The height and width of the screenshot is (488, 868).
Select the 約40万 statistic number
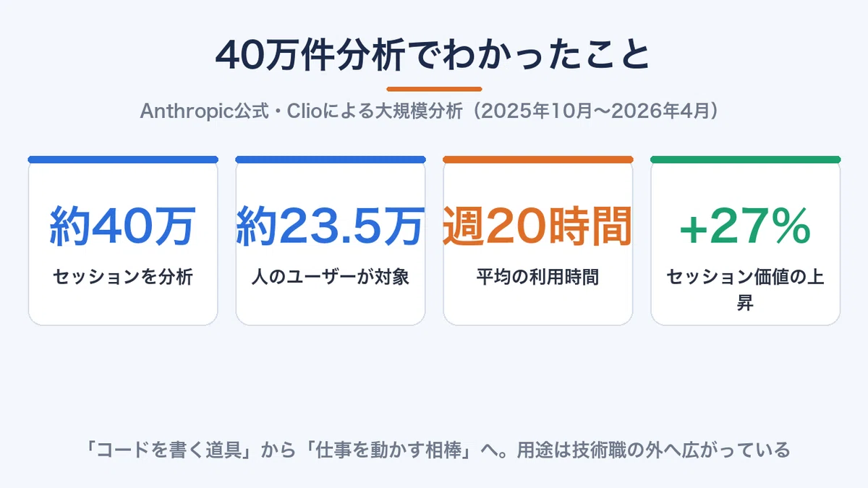[x=123, y=226]
